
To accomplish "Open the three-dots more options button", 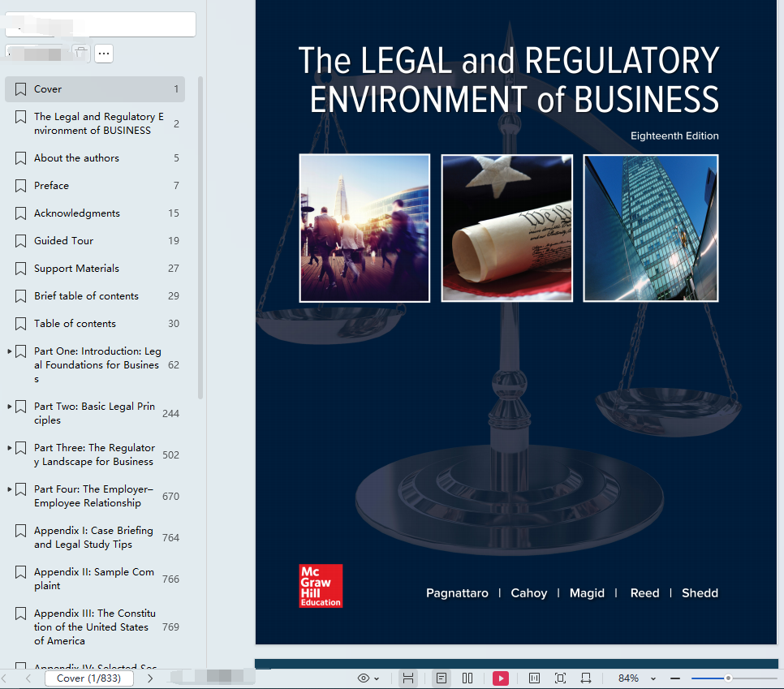I will (104, 54).
